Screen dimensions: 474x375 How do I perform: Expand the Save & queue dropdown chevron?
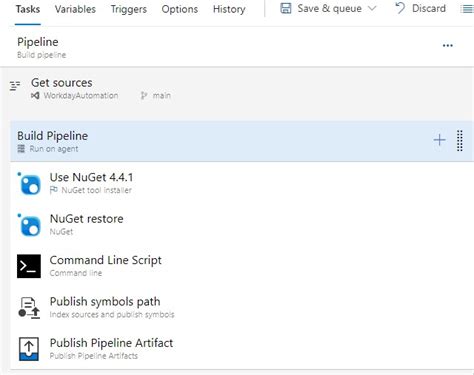pos(372,8)
